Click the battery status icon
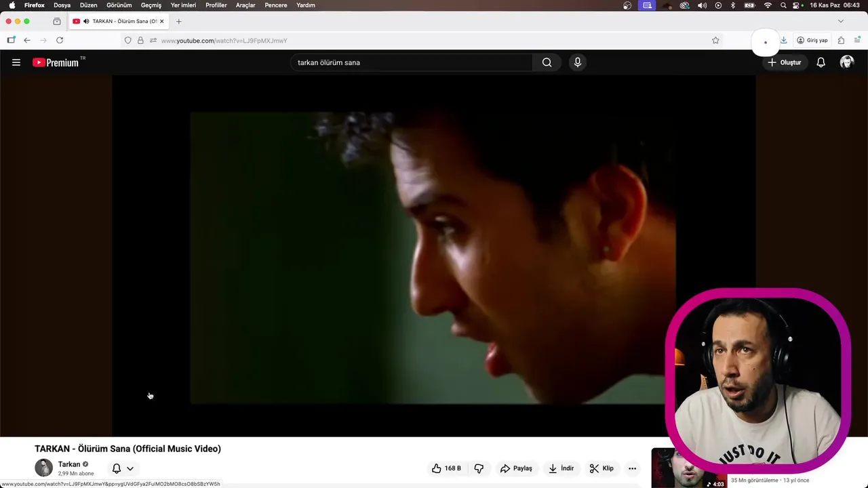868x488 pixels. tap(749, 5)
